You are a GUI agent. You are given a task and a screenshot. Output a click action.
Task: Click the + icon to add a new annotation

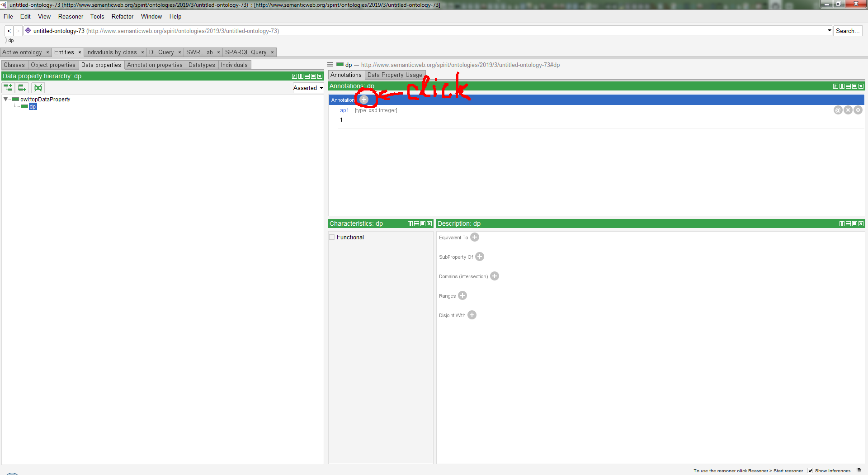click(x=363, y=100)
